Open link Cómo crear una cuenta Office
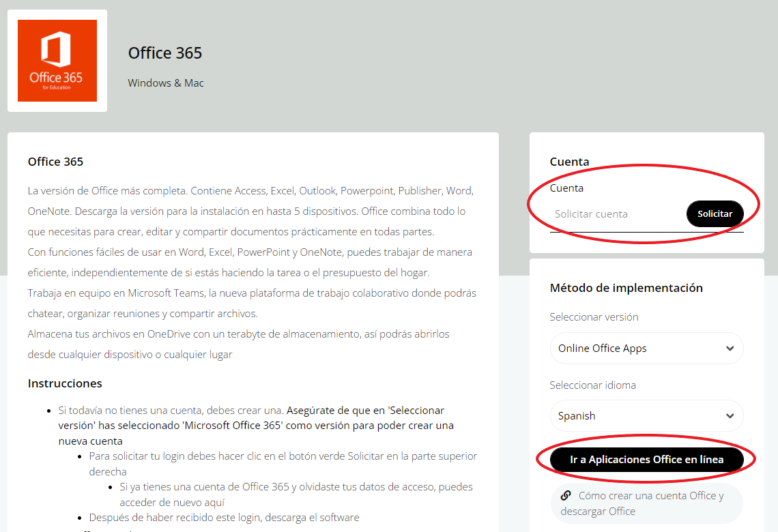 tap(646, 503)
